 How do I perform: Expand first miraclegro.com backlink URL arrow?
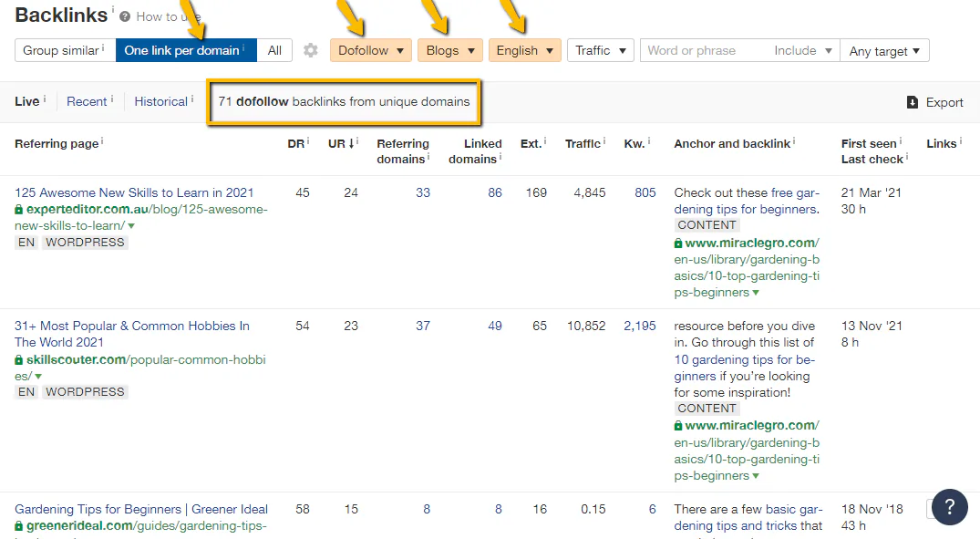pyautogui.click(x=756, y=293)
